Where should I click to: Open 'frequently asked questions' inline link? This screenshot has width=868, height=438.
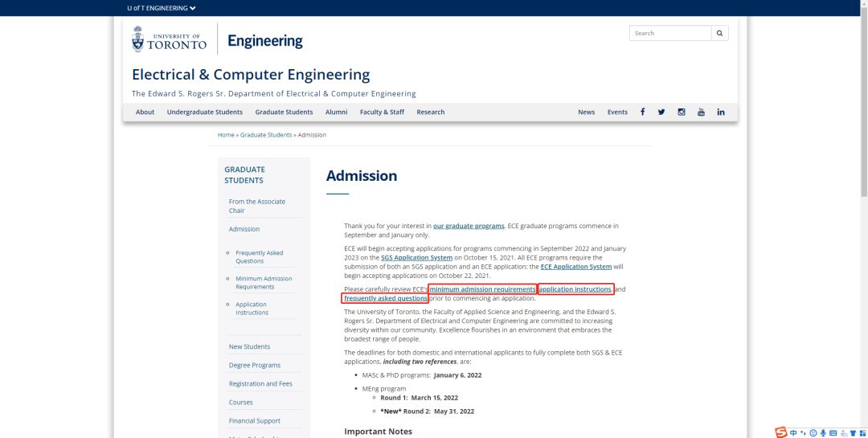click(x=385, y=298)
